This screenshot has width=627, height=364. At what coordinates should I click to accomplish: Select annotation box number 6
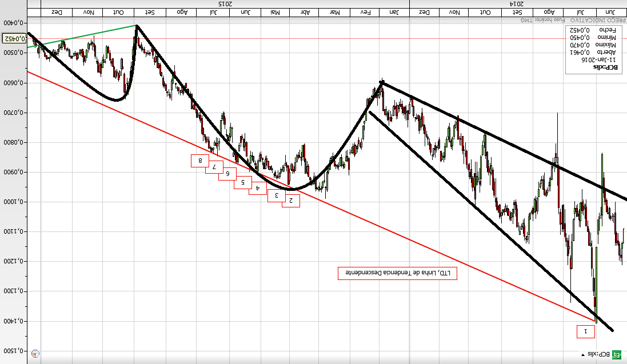pos(227,174)
